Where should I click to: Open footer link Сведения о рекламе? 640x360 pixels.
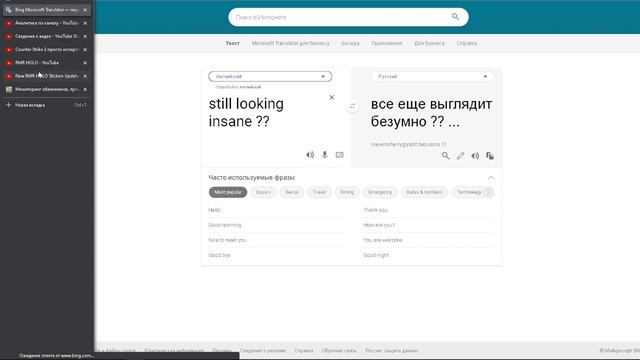263,350
